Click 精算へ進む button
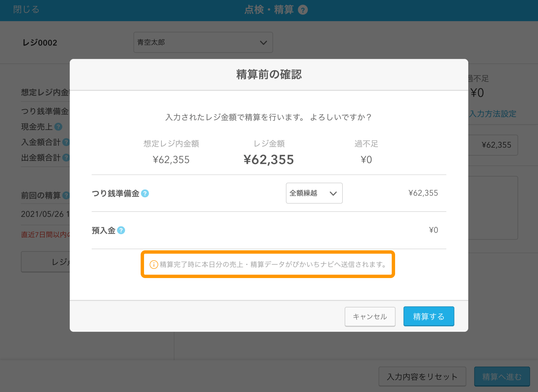The width and height of the screenshot is (538, 392). [x=502, y=377]
